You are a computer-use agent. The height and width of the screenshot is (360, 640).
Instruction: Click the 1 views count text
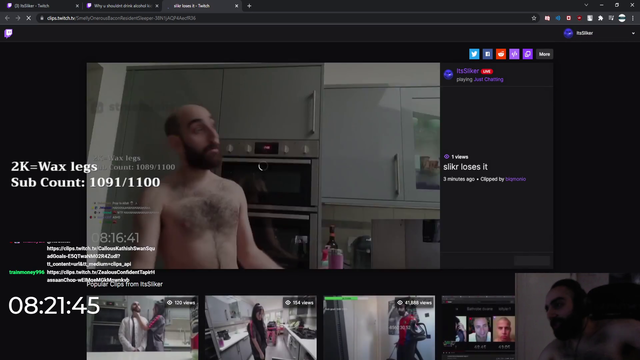click(x=460, y=157)
